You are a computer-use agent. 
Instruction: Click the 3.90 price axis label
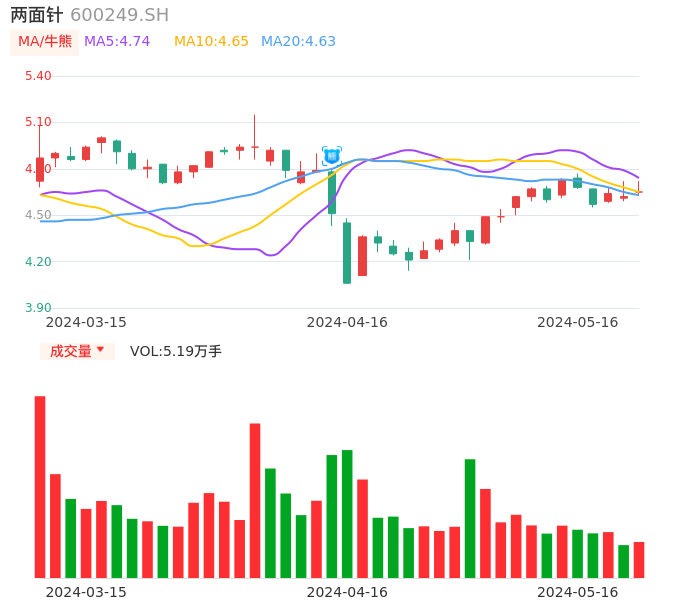[x=38, y=308]
